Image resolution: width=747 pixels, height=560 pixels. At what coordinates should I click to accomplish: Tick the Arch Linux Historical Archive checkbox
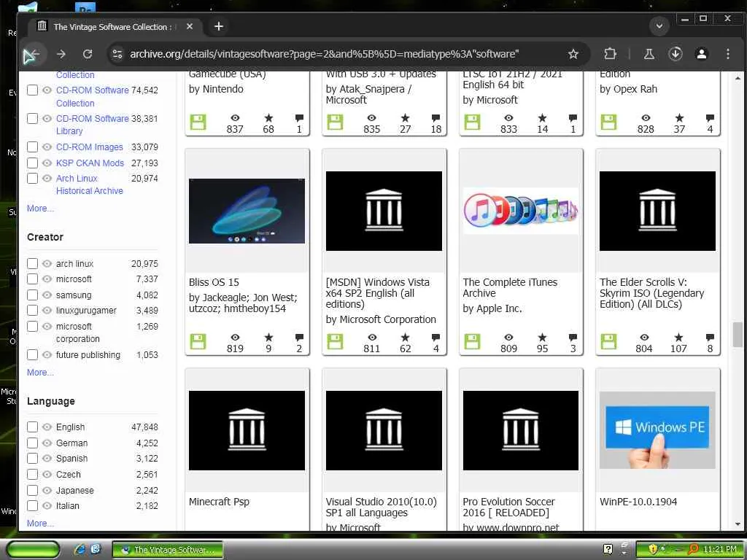point(32,178)
